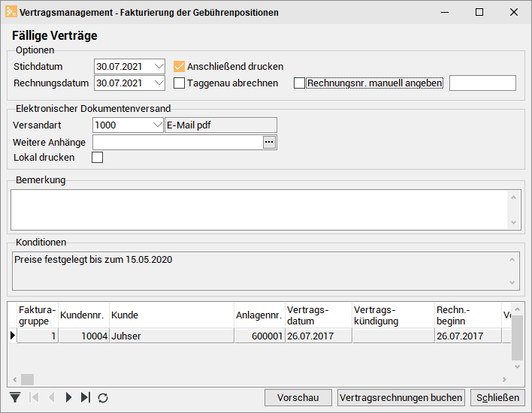Image resolution: width=532 pixels, height=413 pixels.
Task: Click the Weitere Anhänge input field
Action: click(x=178, y=142)
